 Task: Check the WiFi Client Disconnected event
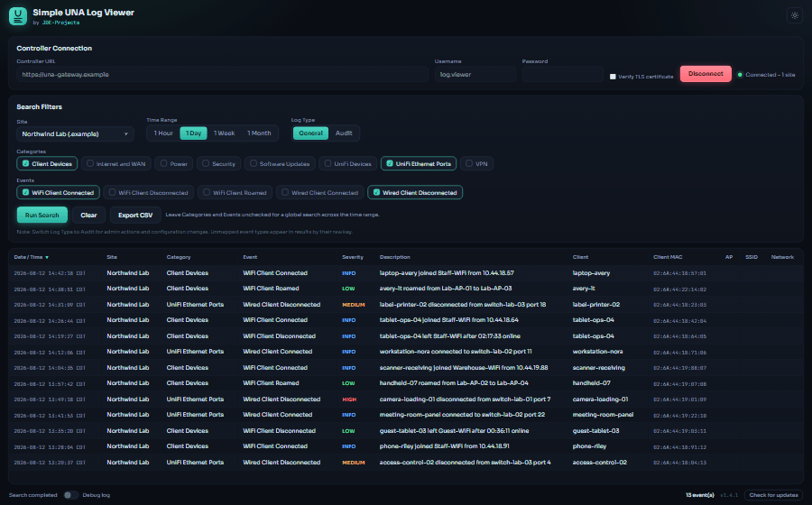[x=149, y=192]
